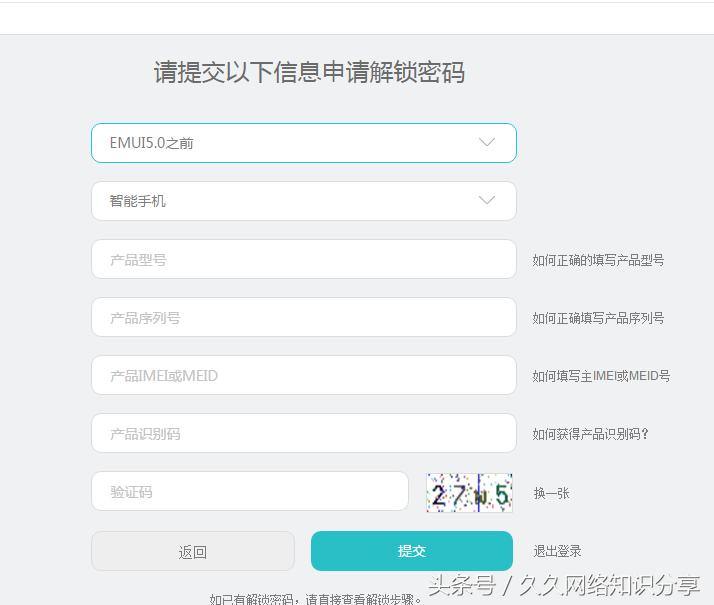Click the 返回 back button

coord(193,551)
